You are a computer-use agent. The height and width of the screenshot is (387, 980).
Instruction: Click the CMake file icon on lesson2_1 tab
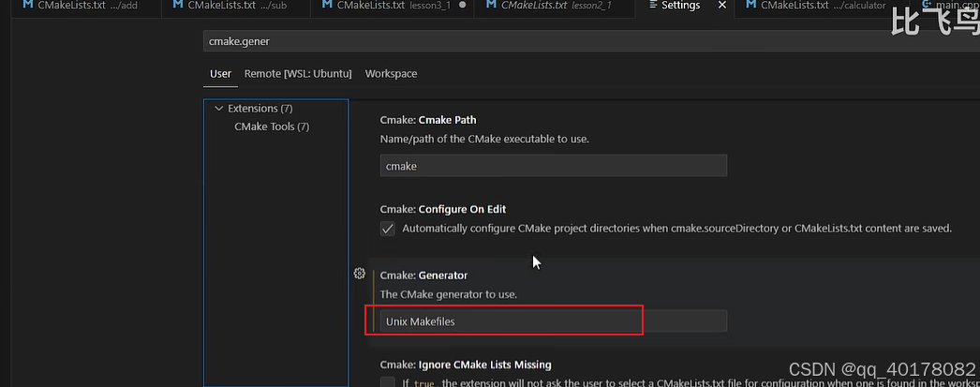[x=490, y=5]
